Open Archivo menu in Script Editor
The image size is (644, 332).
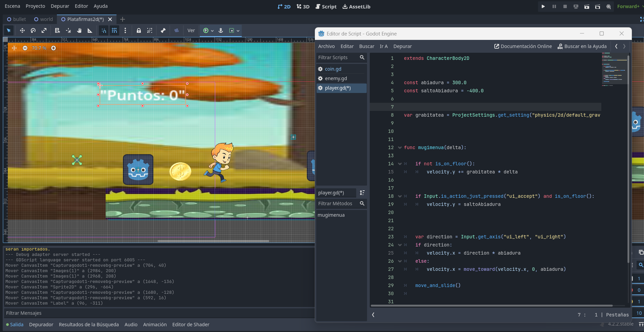(326, 46)
